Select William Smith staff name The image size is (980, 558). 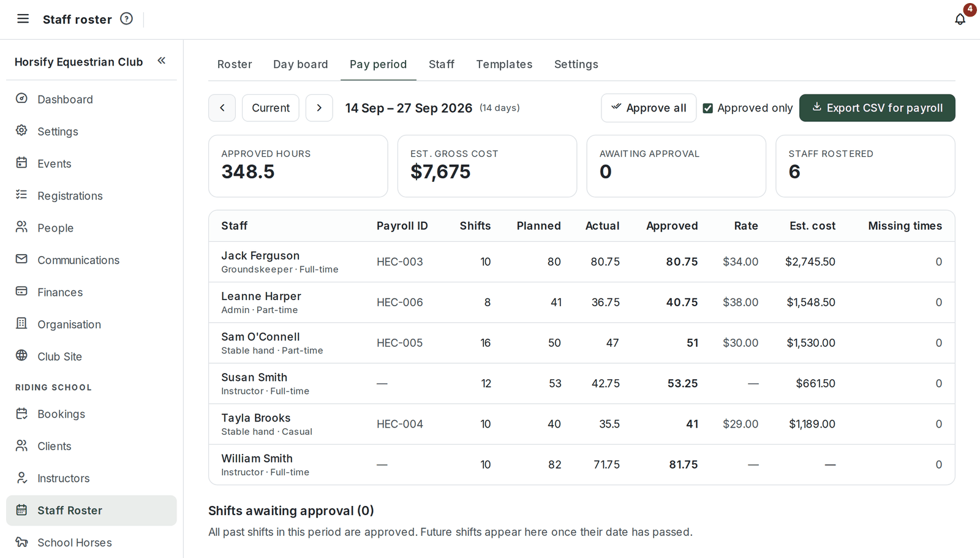point(257,458)
